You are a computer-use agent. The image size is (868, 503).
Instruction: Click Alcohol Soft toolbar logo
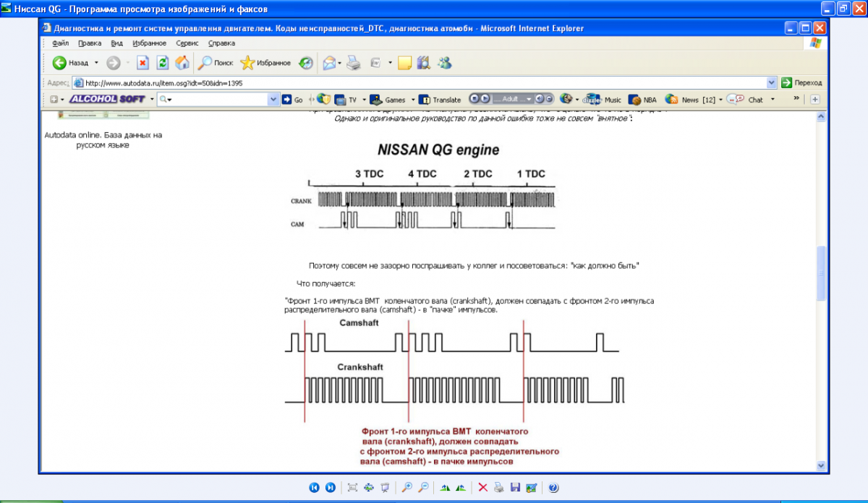click(107, 99)
